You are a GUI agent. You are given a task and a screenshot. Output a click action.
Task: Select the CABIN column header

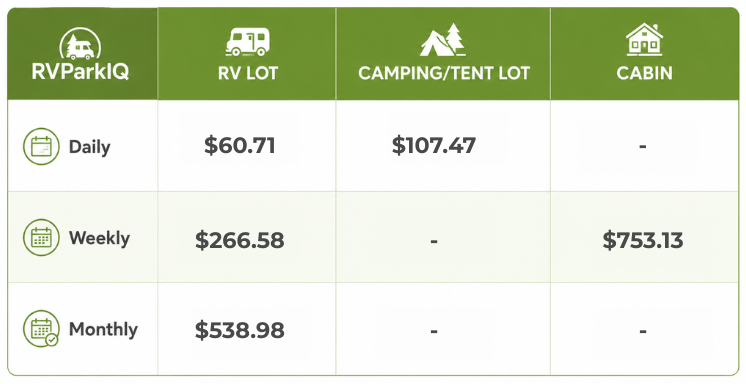644,73
